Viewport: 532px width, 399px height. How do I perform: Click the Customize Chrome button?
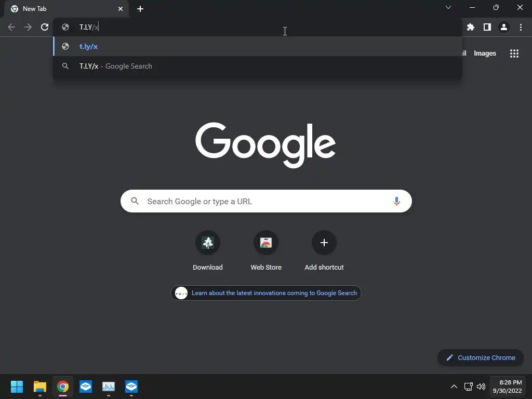coord(481,357)
